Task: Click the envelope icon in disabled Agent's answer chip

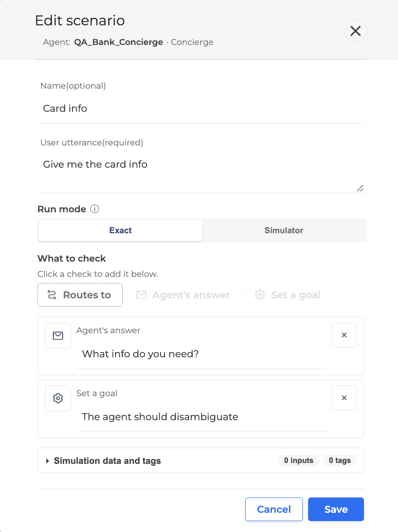Action: [x=141, y=295]
